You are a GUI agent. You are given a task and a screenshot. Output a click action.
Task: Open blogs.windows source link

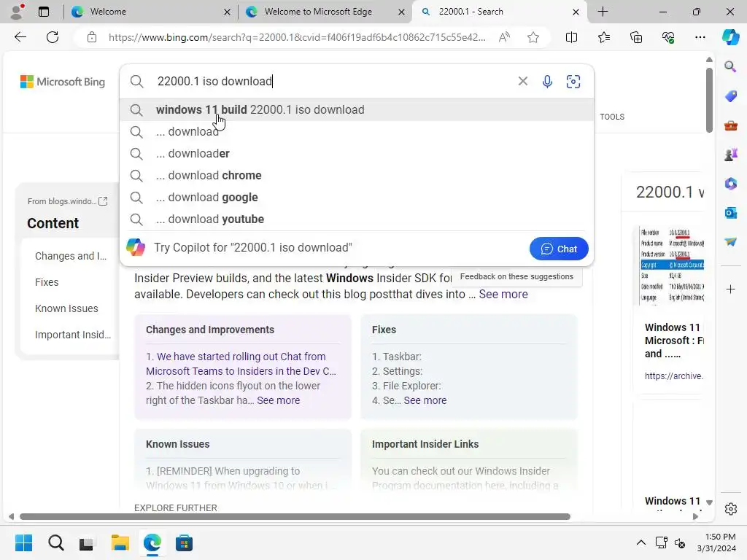click(x=67, y=201)
